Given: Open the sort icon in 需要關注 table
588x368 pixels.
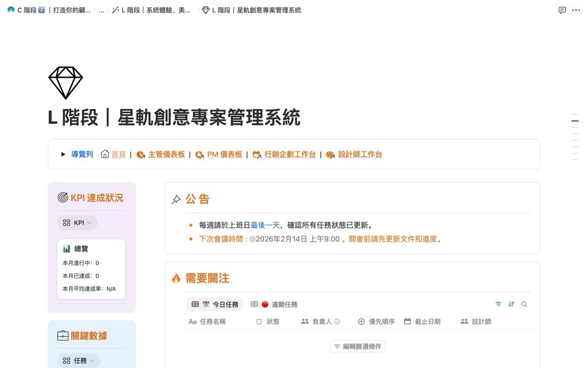Looking at the screenshot, I should point(511,304).
